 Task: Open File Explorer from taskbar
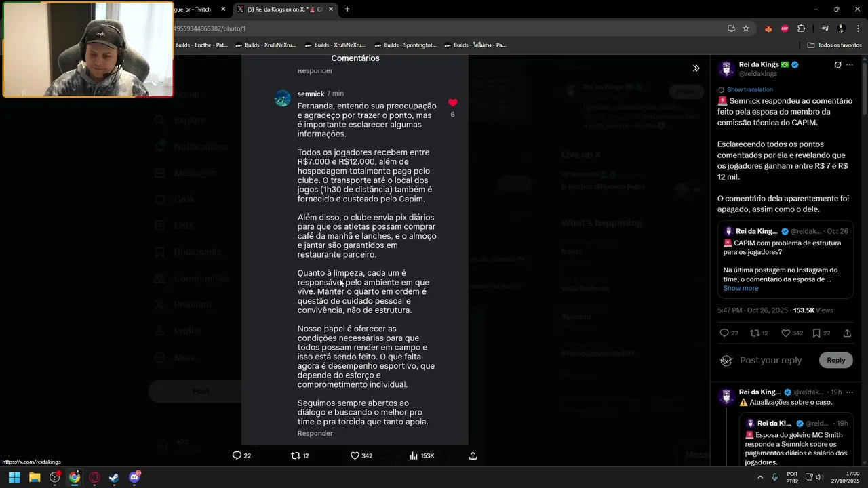(35, 477)
